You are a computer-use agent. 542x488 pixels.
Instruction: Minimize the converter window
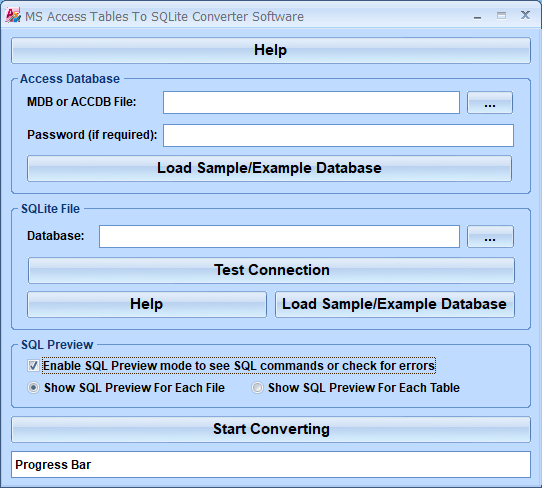[x=477, y=16]
